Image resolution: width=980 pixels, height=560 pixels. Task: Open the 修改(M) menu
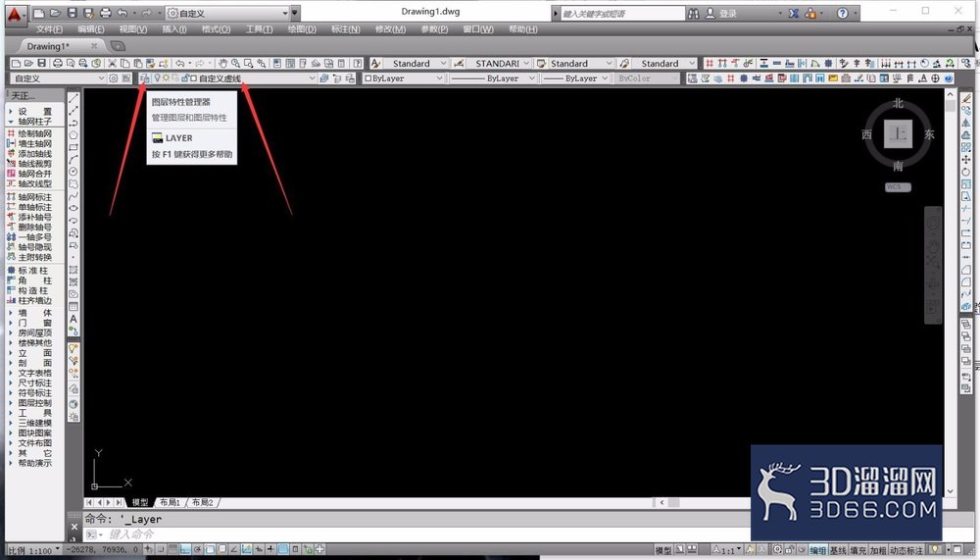click(391, 29)
